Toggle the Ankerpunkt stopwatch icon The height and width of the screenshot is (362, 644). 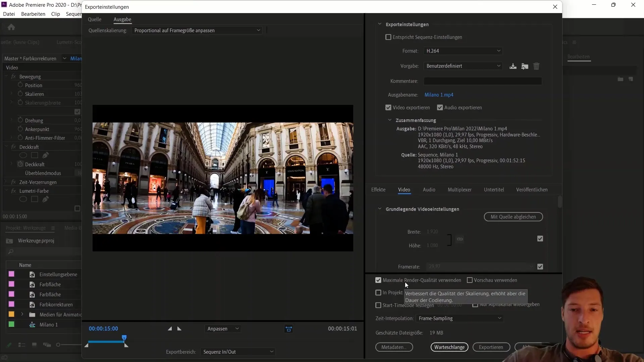[20, 129]
